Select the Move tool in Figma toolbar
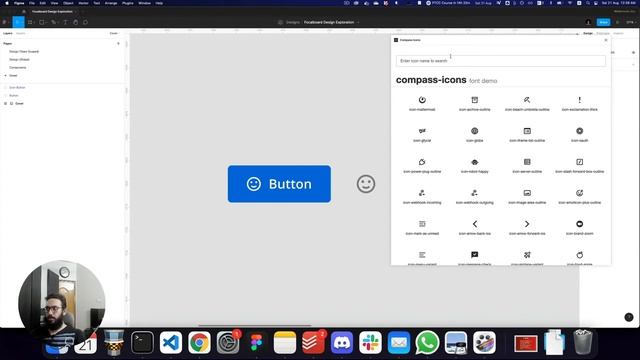This screenshot has width=640, height=360. (x=18, y=22)
